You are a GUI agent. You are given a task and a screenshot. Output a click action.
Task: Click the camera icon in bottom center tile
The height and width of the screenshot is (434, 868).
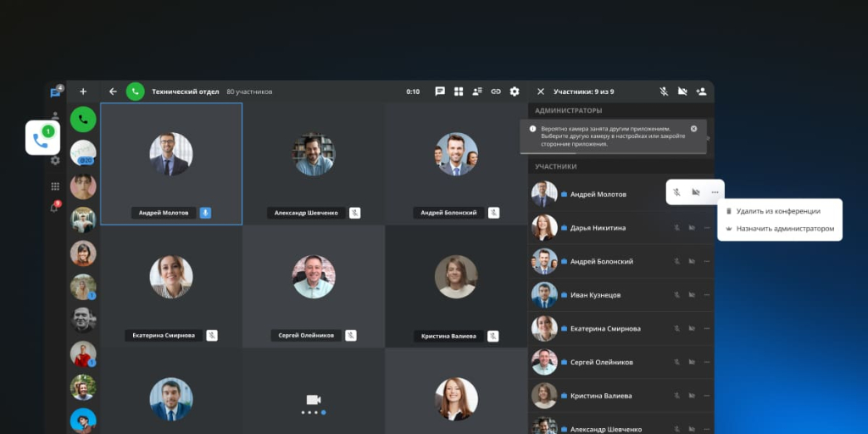coord(314,400)
